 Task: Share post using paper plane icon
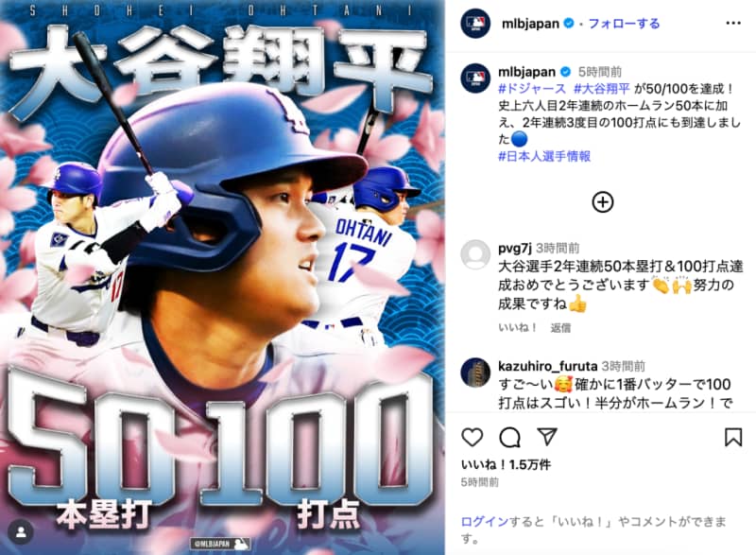coord(547,437)
